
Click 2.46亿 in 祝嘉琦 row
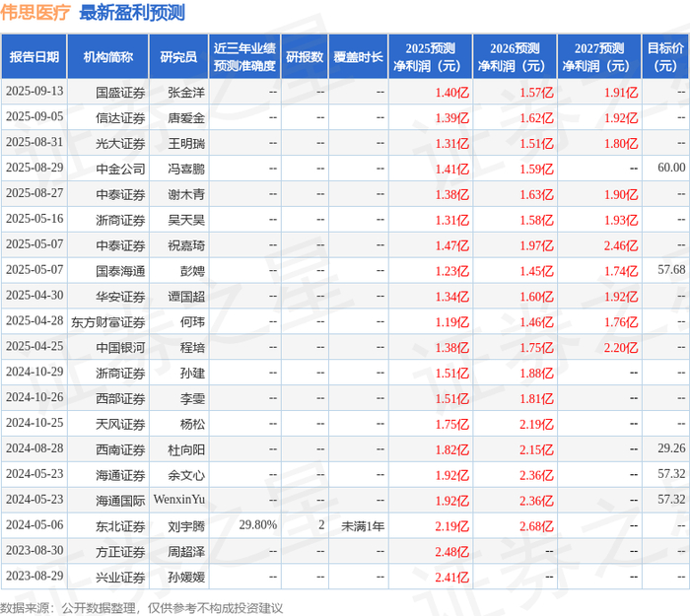point(620,245)
